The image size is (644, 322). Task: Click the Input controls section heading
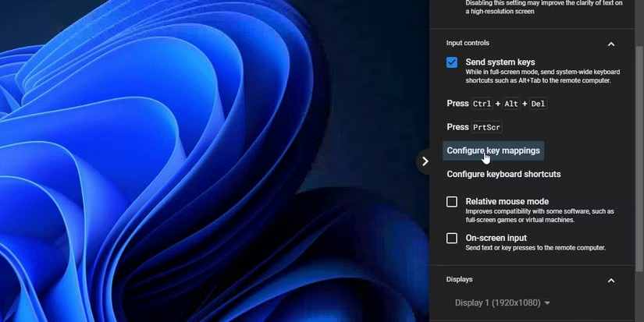468,43
